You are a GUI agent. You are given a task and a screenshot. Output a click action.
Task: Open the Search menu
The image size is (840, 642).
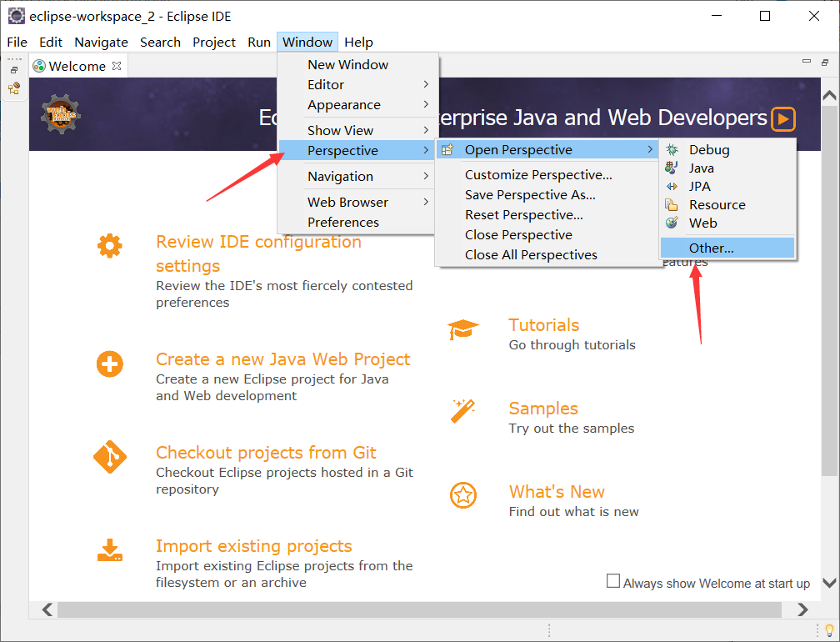point(160,43)
